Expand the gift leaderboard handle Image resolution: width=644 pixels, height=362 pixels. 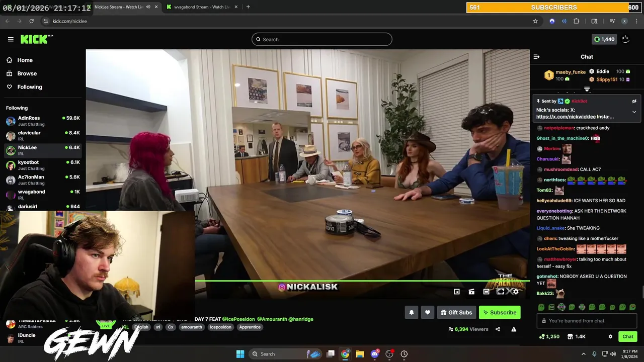(x=587, y=89)
